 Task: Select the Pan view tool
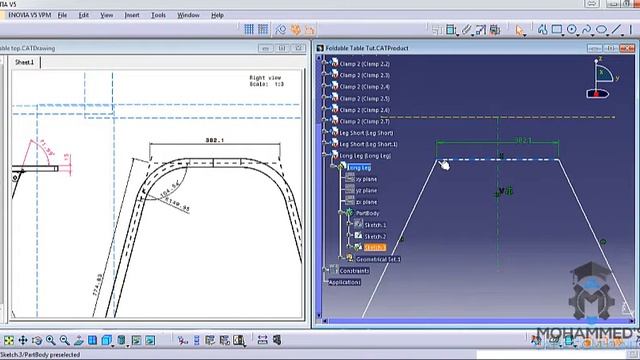point(23,340)
